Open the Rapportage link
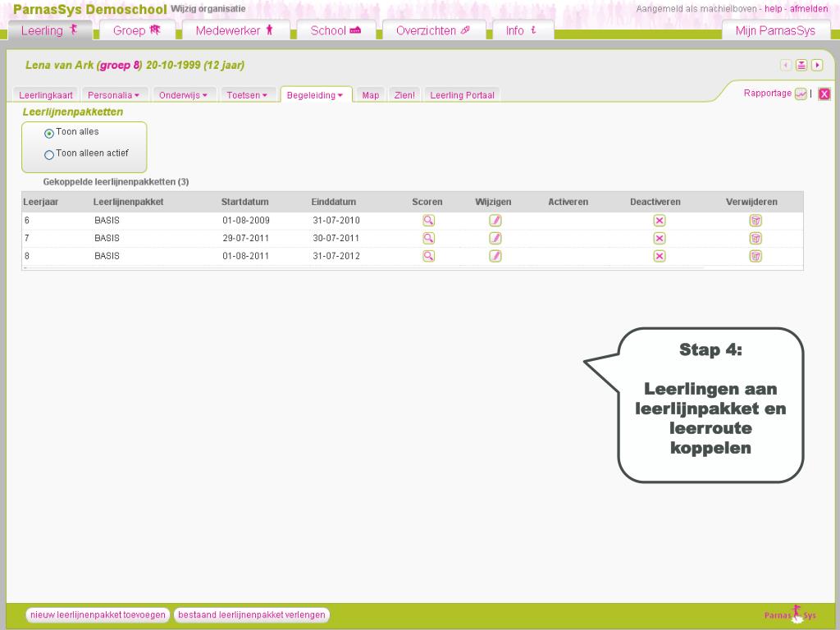The width and height of the screenshot is (840, 630). (x=767, y=94)
